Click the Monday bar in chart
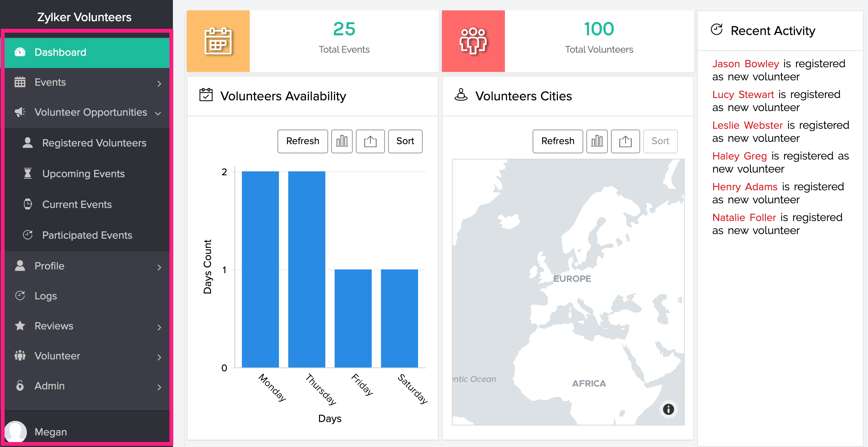This screenshot has width=868, height=447. (260, 269)
